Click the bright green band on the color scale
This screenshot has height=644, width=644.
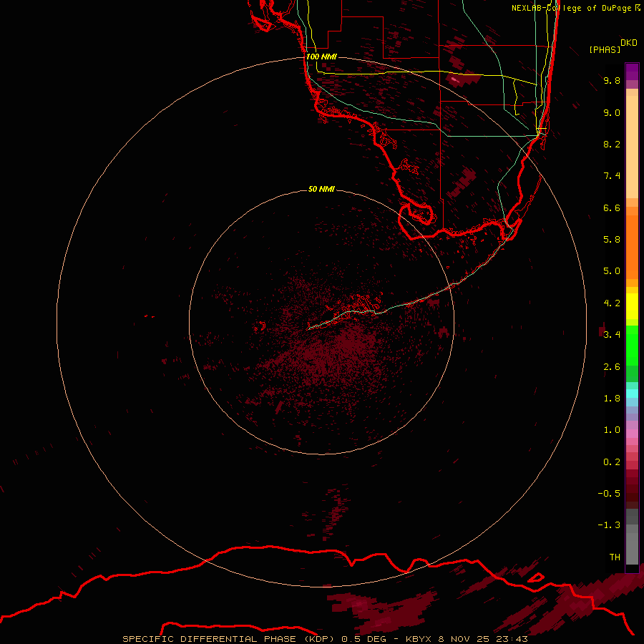click(x=632, y=345)
